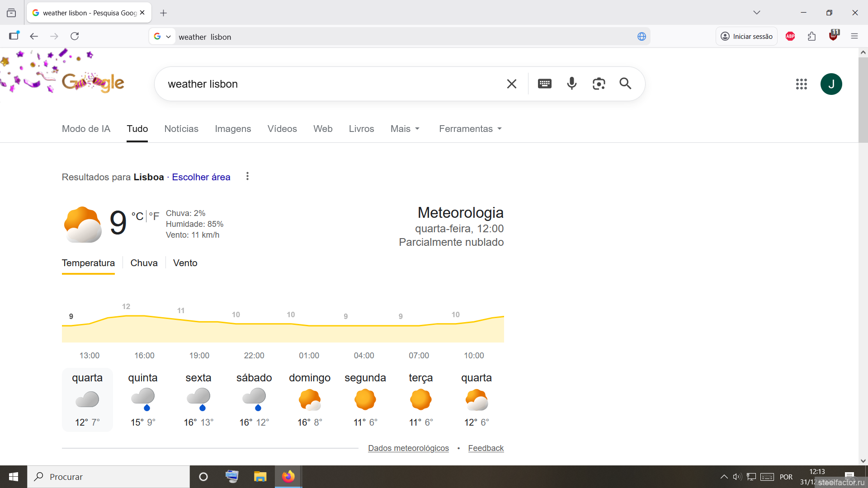The image size is (868, 488).
Task: Click the voice search microphone icon
Action: 571,84
